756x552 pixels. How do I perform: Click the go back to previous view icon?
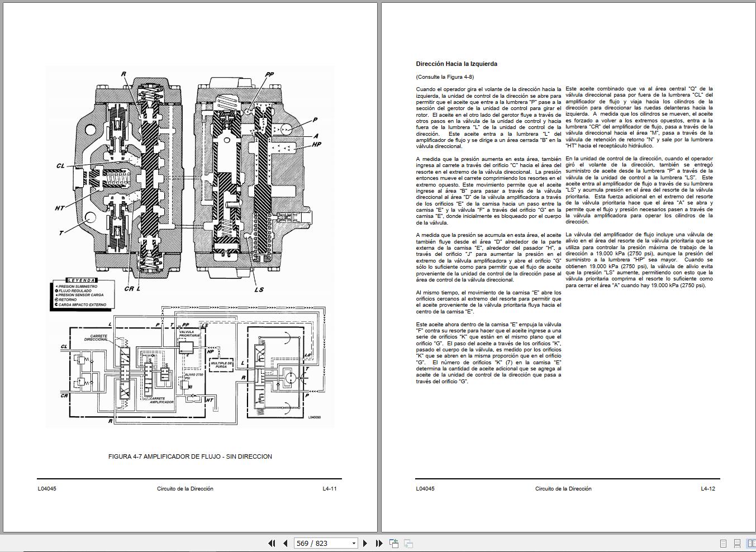tap(394, 543)
